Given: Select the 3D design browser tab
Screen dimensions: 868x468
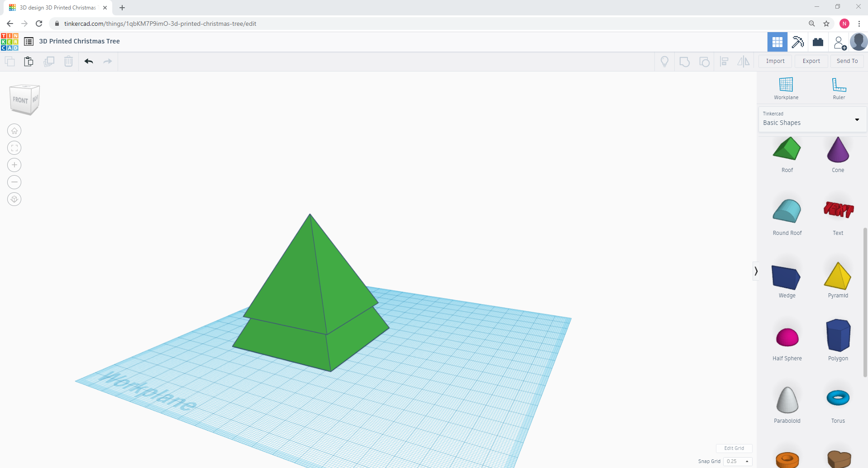Looking at the screenshot, I should point(59,8).
